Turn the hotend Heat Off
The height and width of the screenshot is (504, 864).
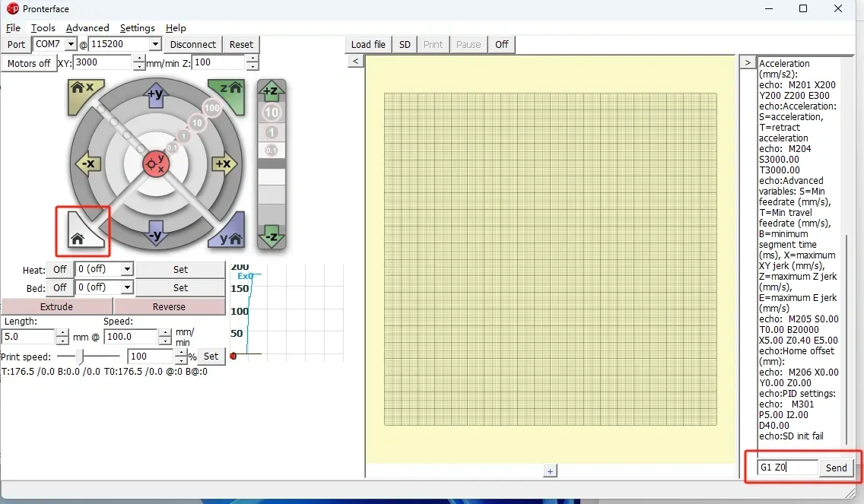tap(60, 269)
